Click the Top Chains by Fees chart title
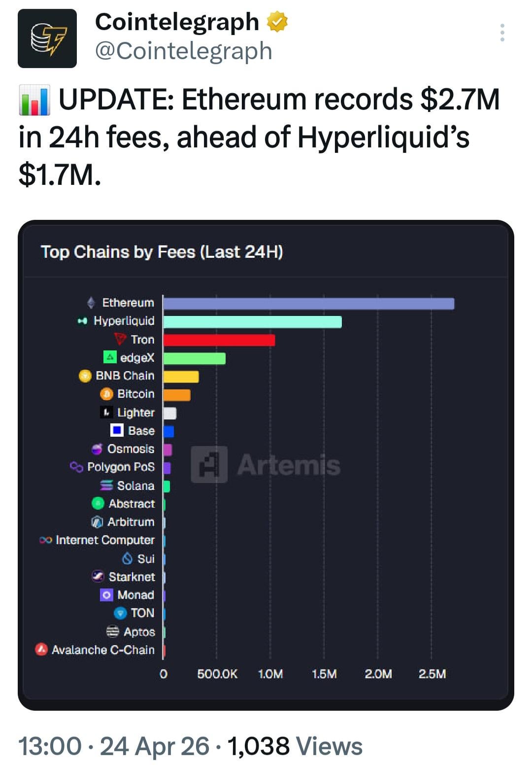532x765 pixels. pyautogui.click(x=162, y=252)
